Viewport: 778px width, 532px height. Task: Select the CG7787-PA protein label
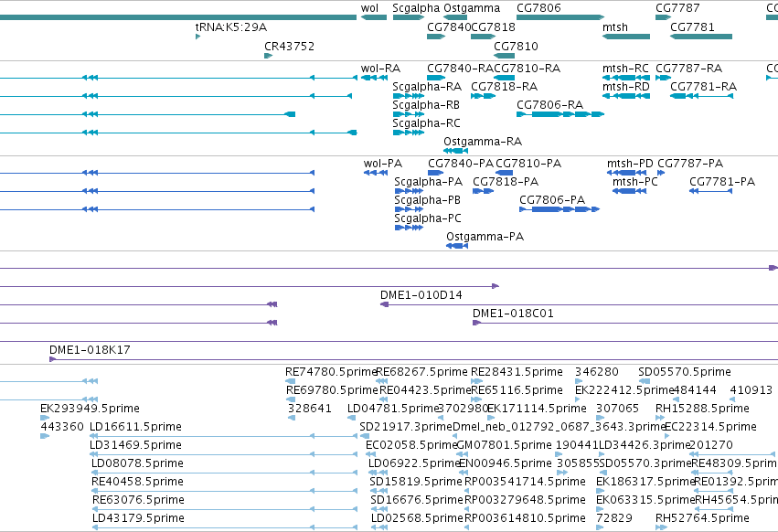690,164
